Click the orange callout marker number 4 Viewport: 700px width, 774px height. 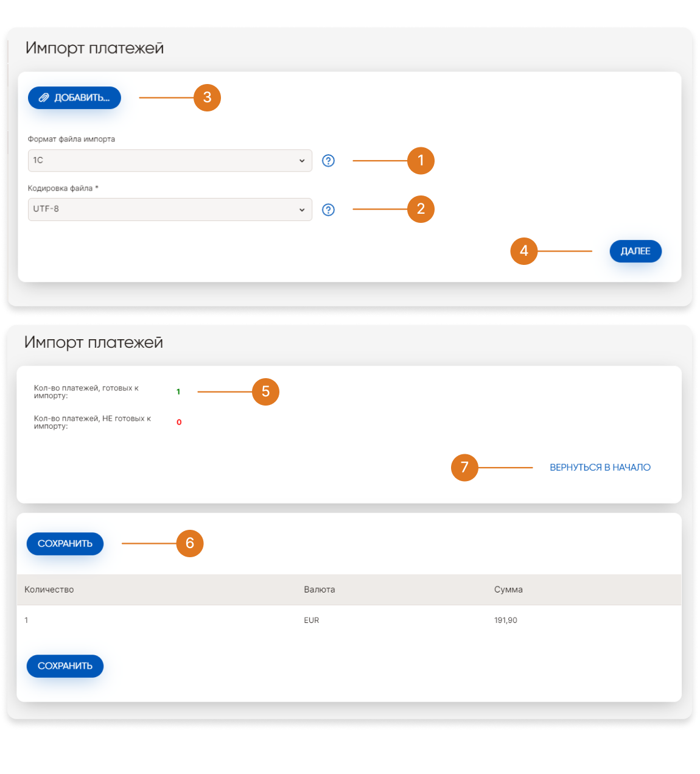coord(523,251)
